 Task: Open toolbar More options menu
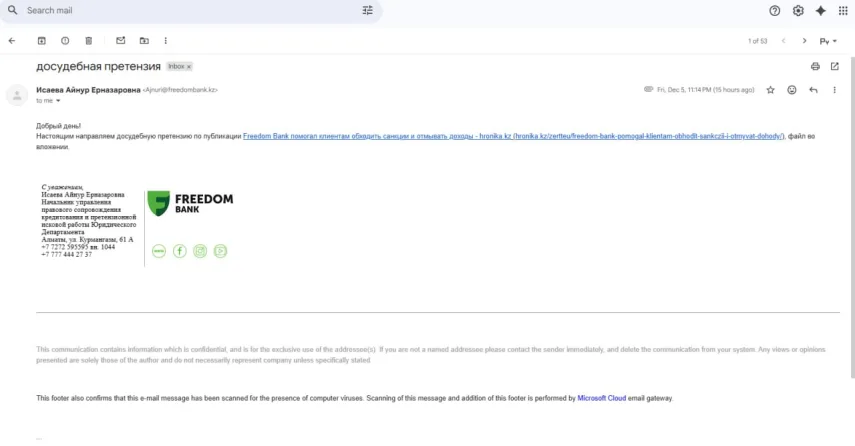click(x=165, y=41)
